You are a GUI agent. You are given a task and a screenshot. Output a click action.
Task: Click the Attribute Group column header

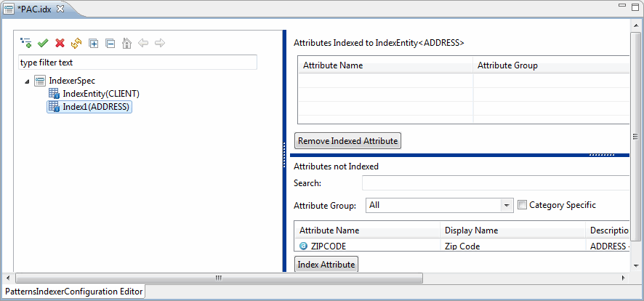click(551, 65)
